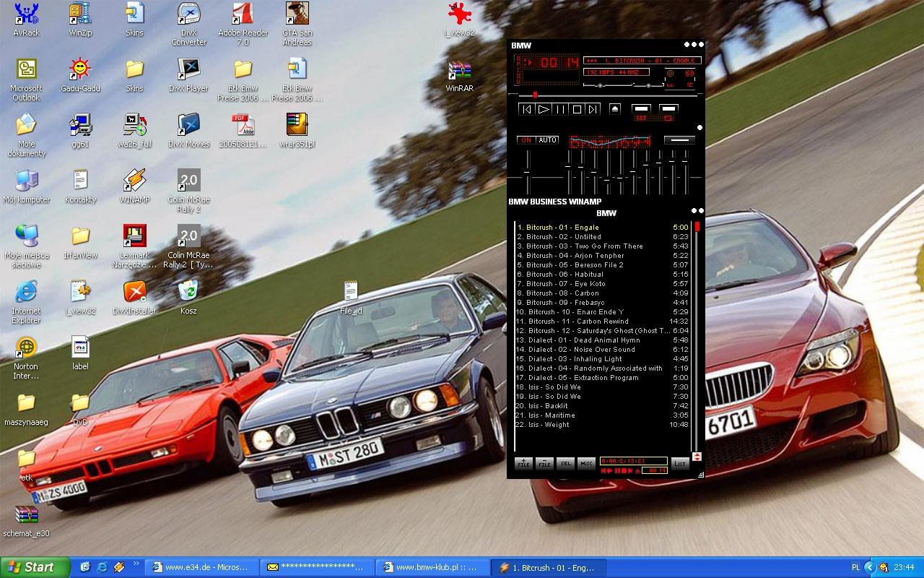Image resolution: width=924 pixels, height=578 pixels.
Task: Open the DivX Converter shortcut
Action: (188, 24)
